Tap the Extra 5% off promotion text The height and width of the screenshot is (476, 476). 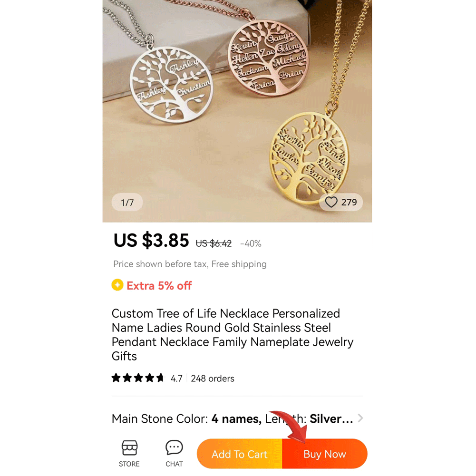(x=159, y=286)
